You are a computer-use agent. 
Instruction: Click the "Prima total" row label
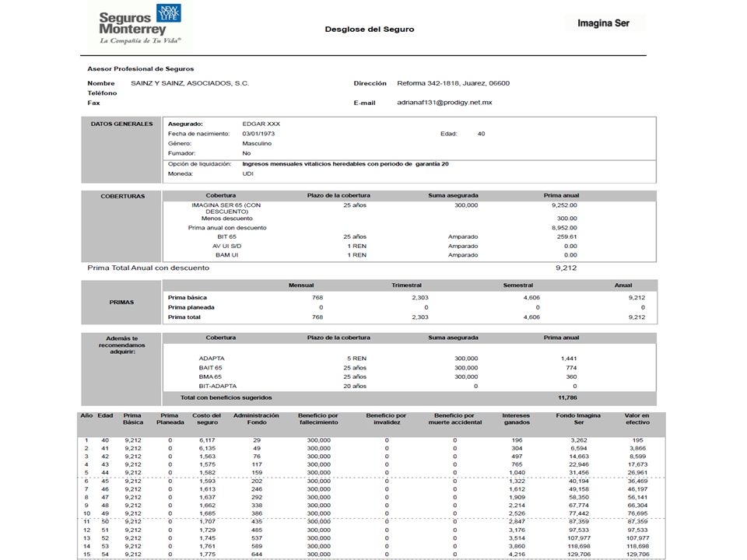pyautogui.click(x=184, y=317)
